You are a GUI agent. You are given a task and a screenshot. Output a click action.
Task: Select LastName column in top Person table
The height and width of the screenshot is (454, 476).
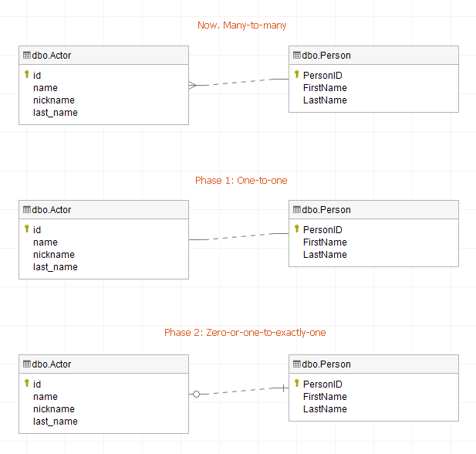coord(325,100)
